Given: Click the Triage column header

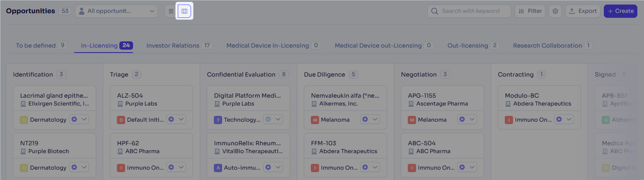Looking at the screenshot, I should [119, 74].
